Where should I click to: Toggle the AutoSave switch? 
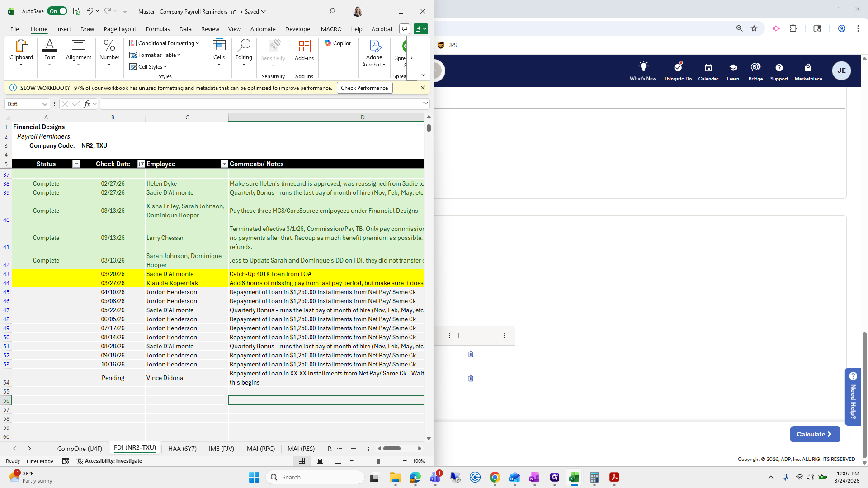57,11
